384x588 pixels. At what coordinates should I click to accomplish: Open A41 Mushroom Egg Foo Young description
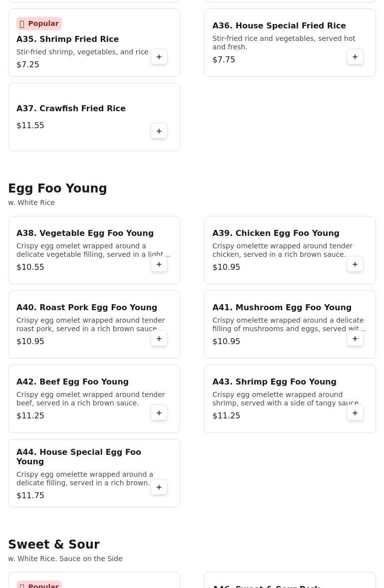(x=289, y=324)
